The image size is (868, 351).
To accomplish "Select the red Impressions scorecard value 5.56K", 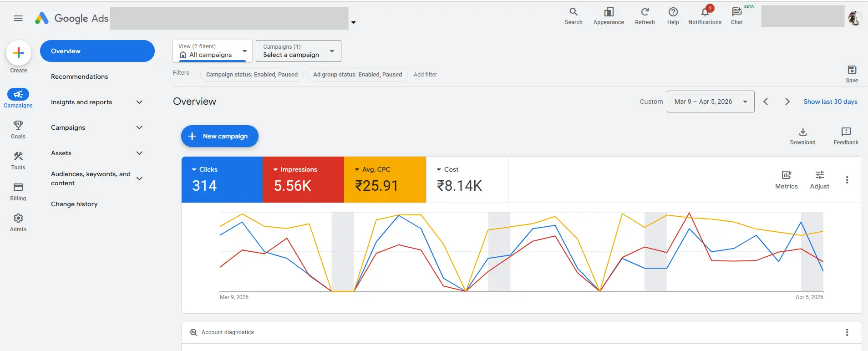I will point(293,186).
